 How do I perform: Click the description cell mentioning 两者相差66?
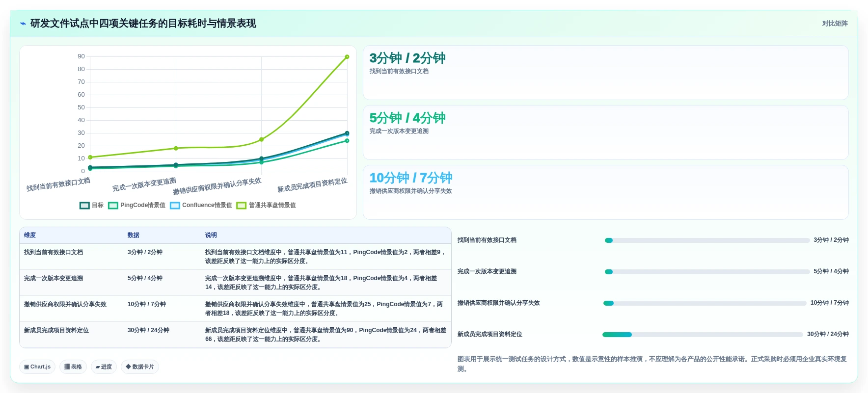[x=325, y=335]
